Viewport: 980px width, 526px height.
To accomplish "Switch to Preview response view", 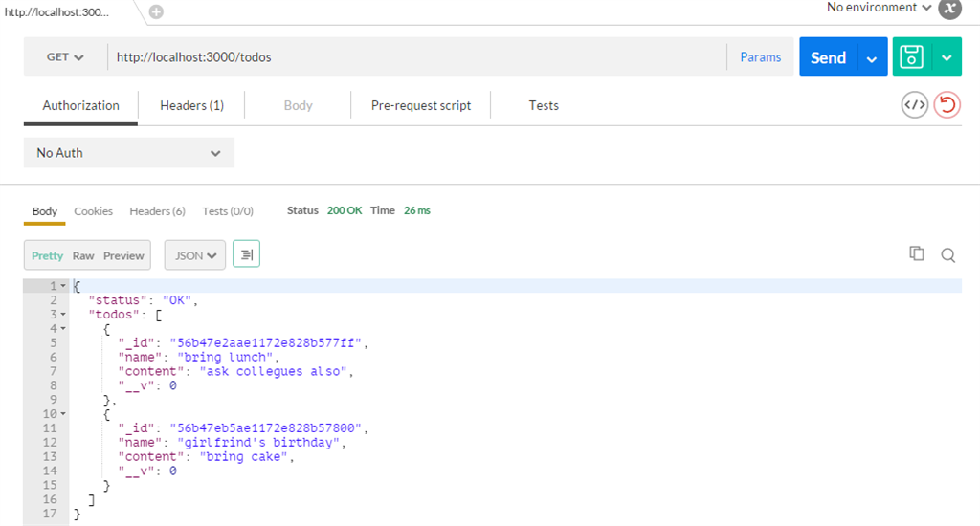I will [x=123, y=255].
